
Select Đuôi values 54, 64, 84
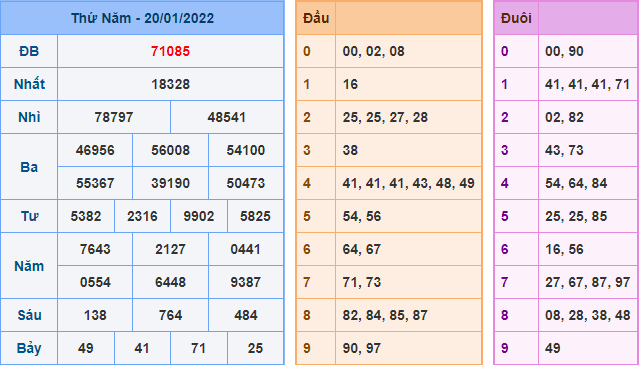click(x=576, y=183)
